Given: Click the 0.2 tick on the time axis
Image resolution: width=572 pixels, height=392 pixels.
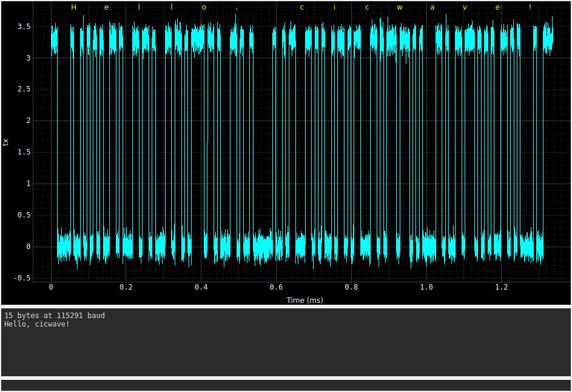Looking at the screenshot, I should (126, 287).
